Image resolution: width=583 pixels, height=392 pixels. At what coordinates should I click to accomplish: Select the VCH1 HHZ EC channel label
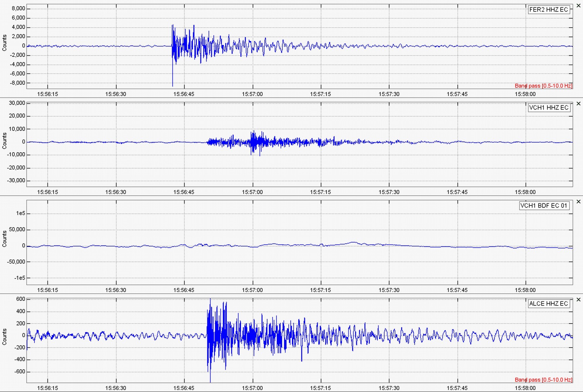(549, 108)
